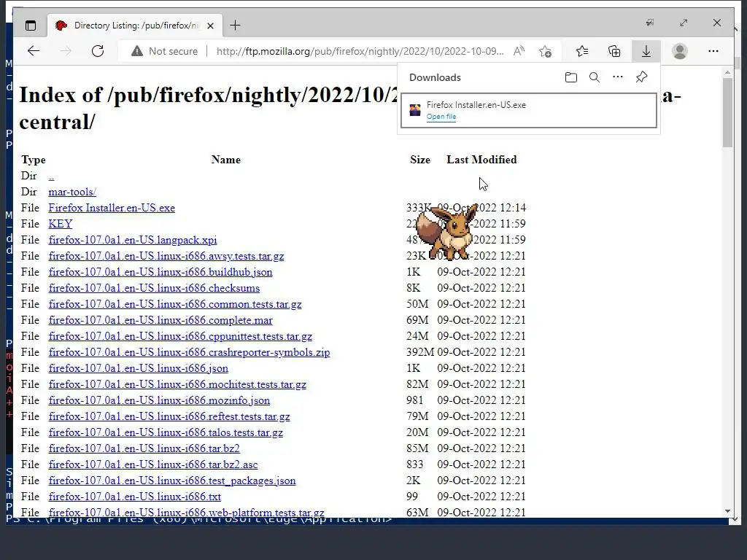Open linux-i686.buildhub.json link
The image size is (747, 560).
tap(160, 272)
